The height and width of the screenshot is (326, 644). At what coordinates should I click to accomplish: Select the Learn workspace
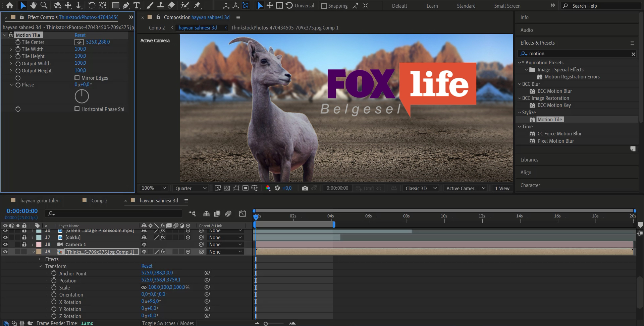point(432,6)
